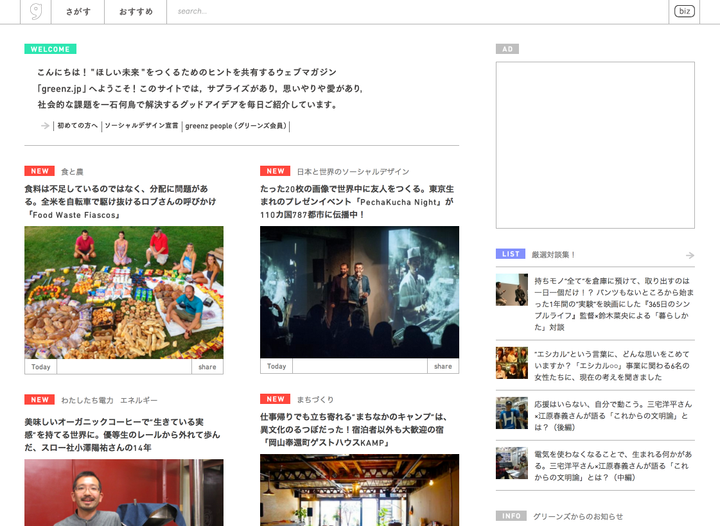Screen dimensions: 720x526
Task: Click NEW badge on まちづくり article
Action: coord(275,399)
